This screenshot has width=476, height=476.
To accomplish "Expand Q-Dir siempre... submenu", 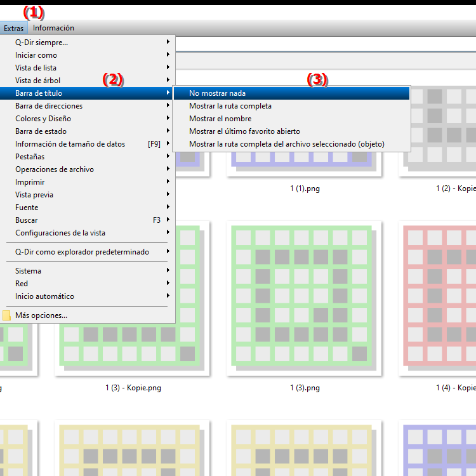I will [x=88, y=42].
